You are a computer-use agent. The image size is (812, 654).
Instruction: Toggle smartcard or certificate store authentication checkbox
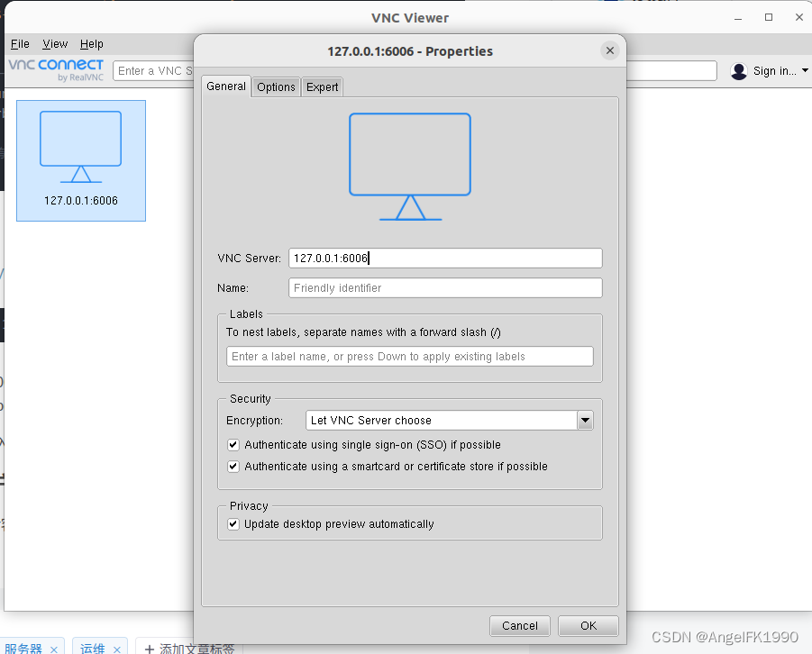click(x=233, y=467)
